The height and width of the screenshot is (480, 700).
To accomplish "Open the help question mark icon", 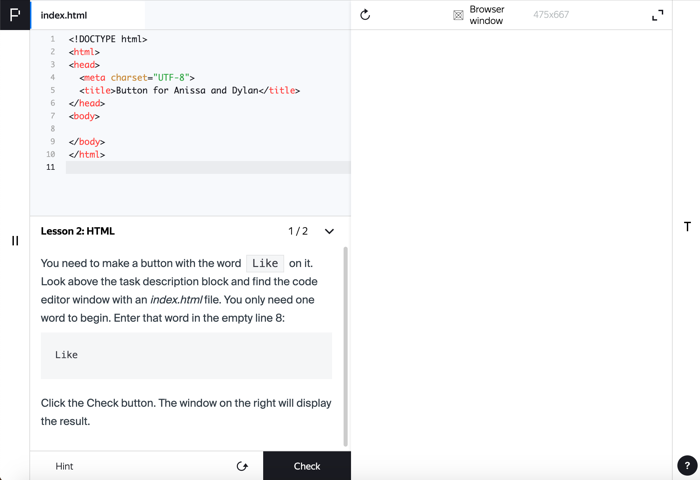I will pyautogui.click(x=687, y=465).
